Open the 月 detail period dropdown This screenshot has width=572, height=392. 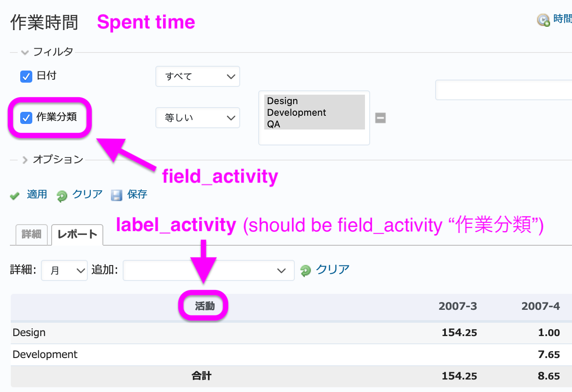coord(64,271)
